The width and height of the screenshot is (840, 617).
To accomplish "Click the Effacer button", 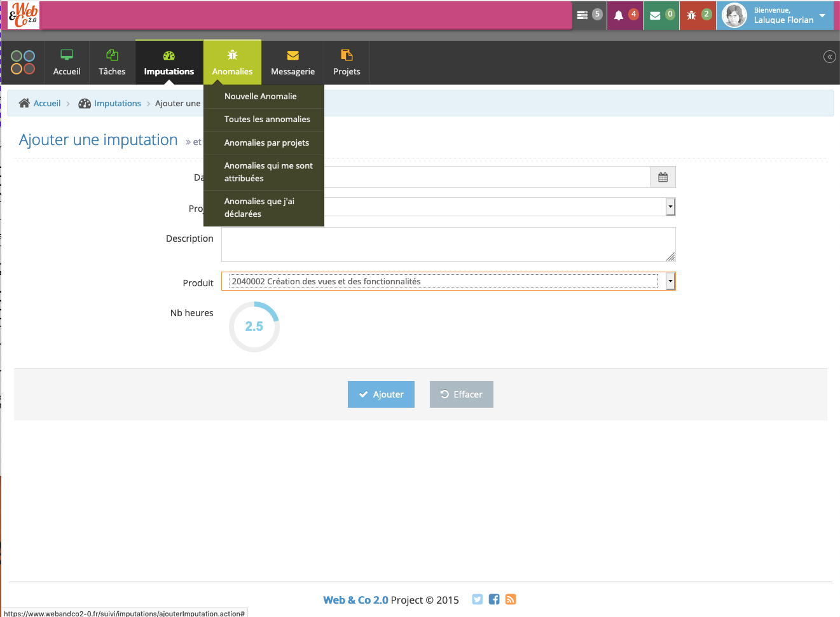I will pyautogui.click(x=462, y=394).
